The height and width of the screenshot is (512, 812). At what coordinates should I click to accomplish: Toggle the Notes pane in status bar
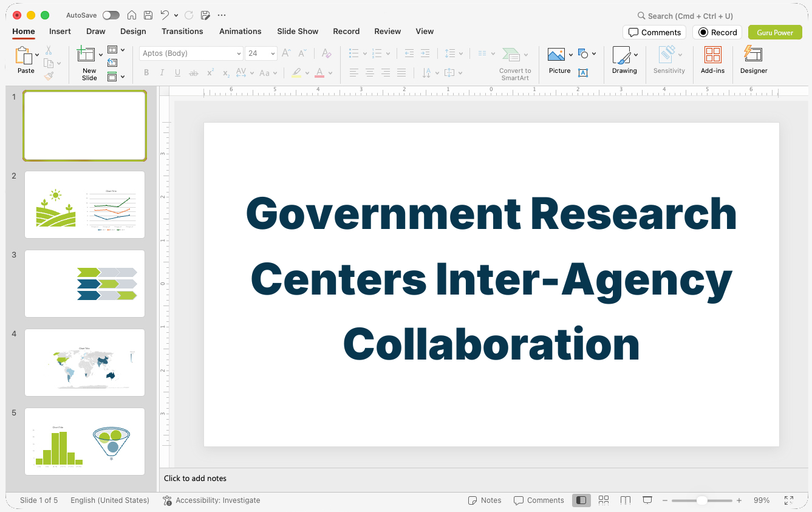point(485,500)
